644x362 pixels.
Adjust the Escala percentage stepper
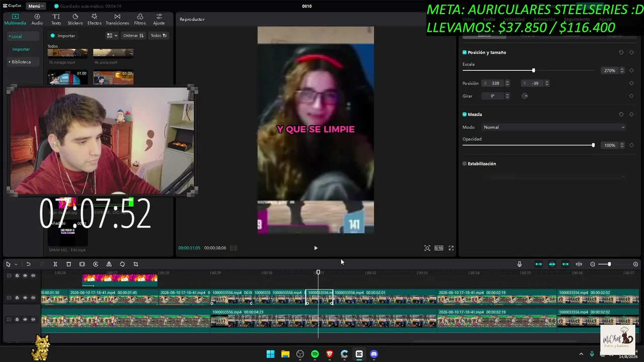(x=622, y=70)
